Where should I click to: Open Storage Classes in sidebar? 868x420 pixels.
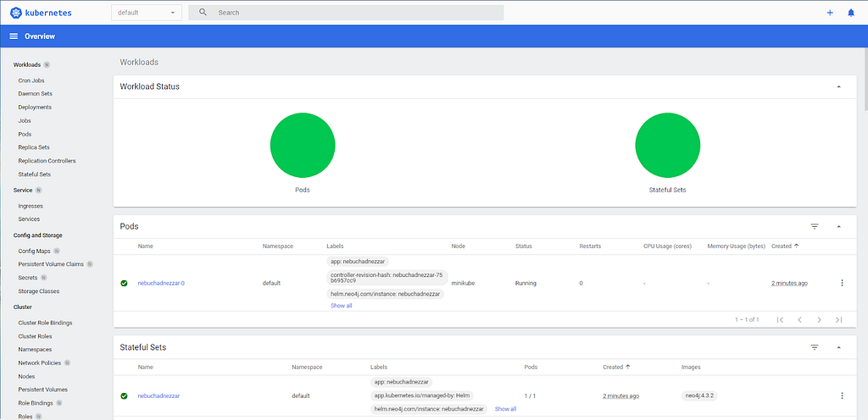[x=39, y=291]
